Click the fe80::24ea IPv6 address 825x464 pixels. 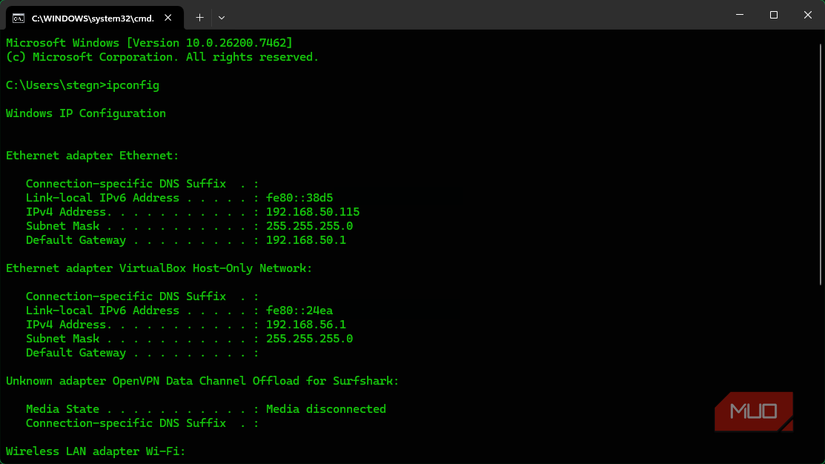pyautogui.click(x=299, y=310)
